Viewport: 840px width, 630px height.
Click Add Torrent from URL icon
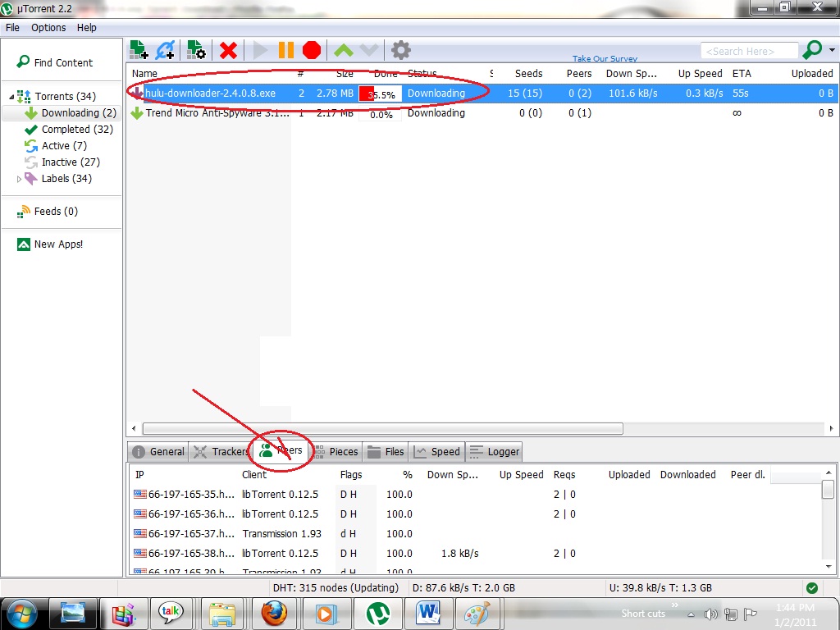click(x=166, y=50)
